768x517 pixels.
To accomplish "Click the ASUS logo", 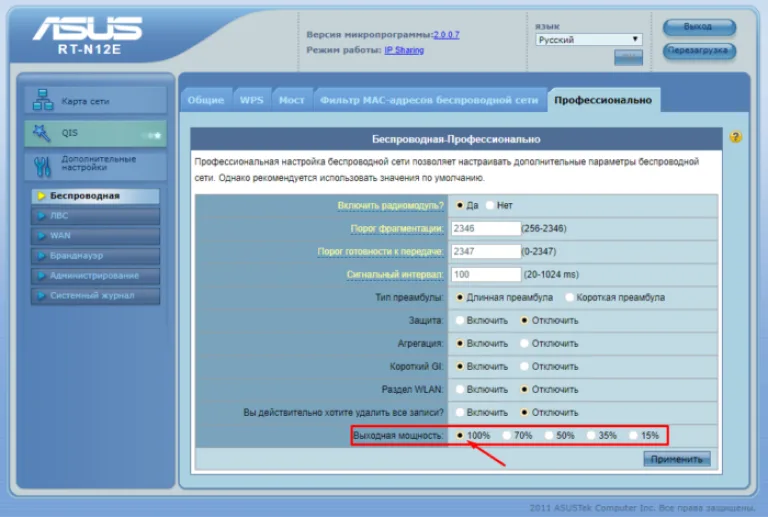I will 88,28.
